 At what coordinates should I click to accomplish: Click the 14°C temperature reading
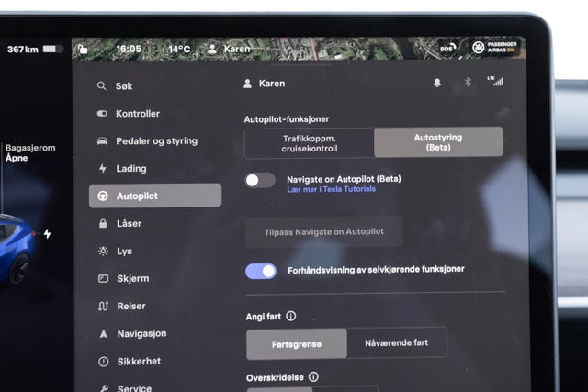point(179,49)
